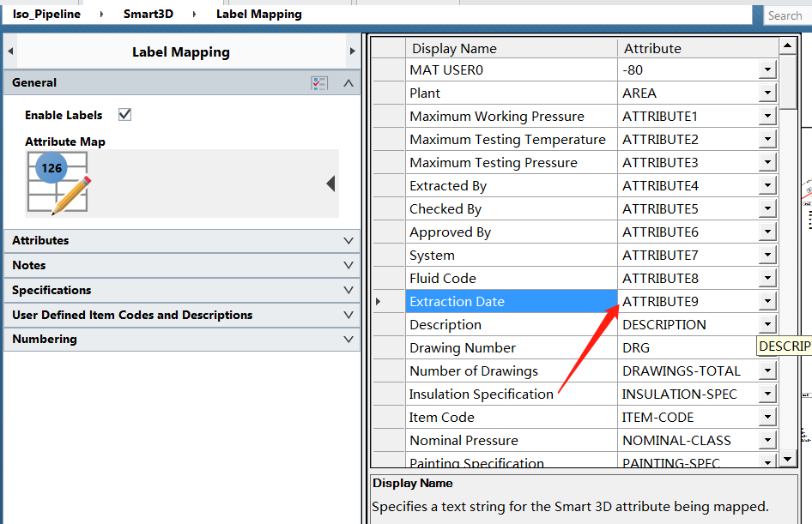Screen dimensions: 812x524
Task: Click the grid scrollbar up arrow
Action: tap(788, 46)
